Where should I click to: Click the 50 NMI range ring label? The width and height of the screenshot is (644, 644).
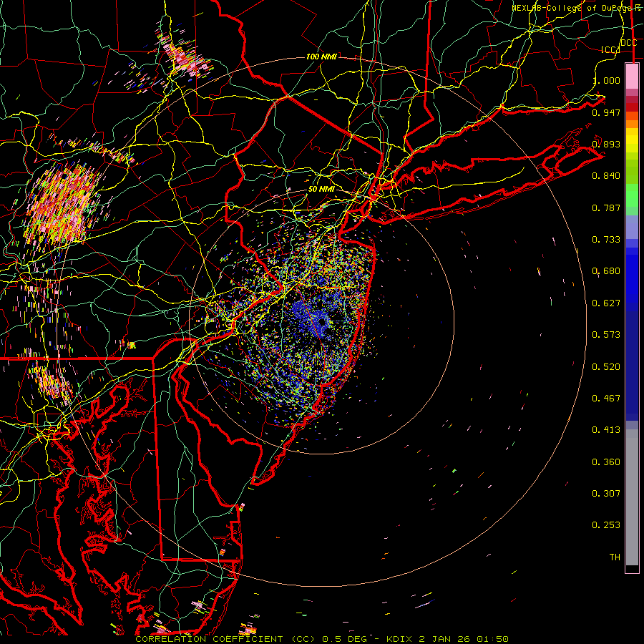pyautogui.click(x=321, y=189)
